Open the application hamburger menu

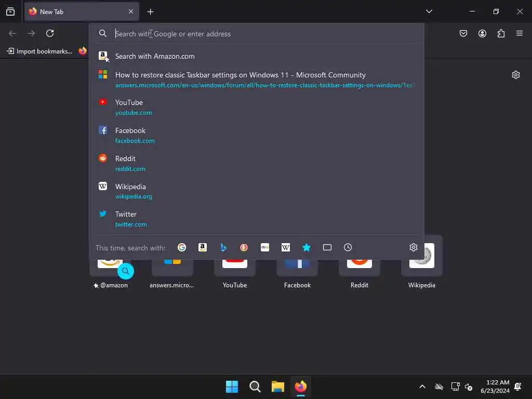point(519,33)
